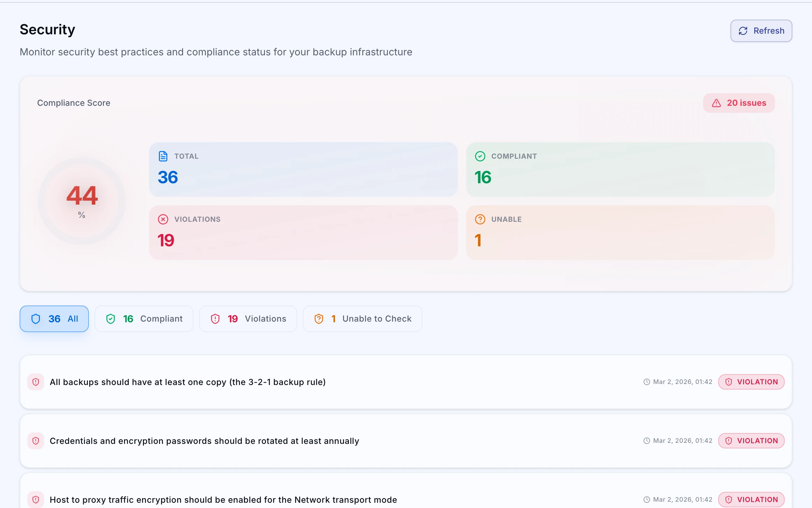The height and width of the screenshot is (508, 812).
Task: Select the Compliant 16 card
Action: click(620, 170)
